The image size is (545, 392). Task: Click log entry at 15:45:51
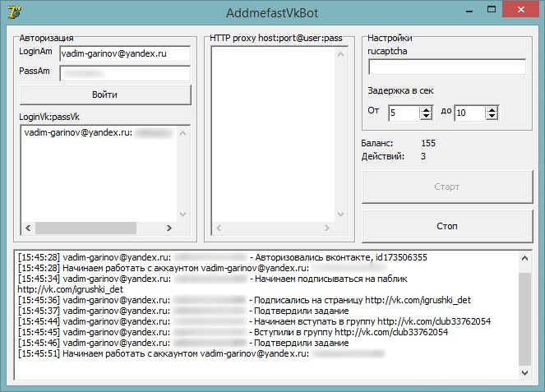click(x=201, y=353)
